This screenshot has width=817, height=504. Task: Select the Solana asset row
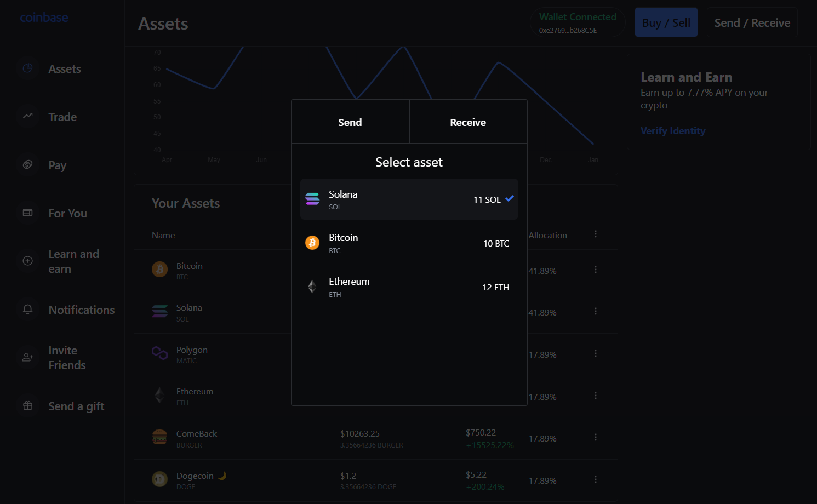pos(409,199)
